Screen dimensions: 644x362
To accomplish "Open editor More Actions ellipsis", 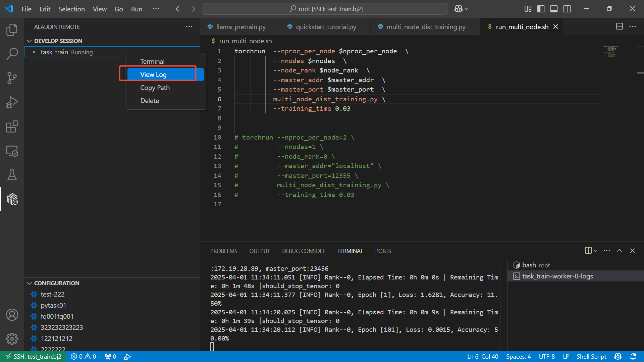I will [632, 27].
